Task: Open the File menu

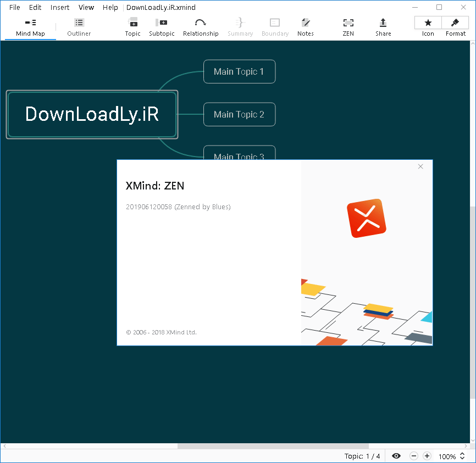Action: [15, 8]
